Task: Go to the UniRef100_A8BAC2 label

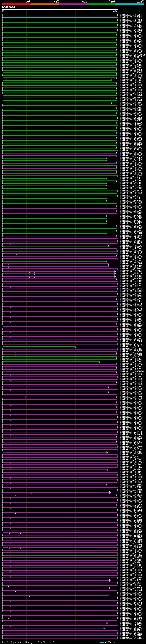Action: (x=131, y=359)
